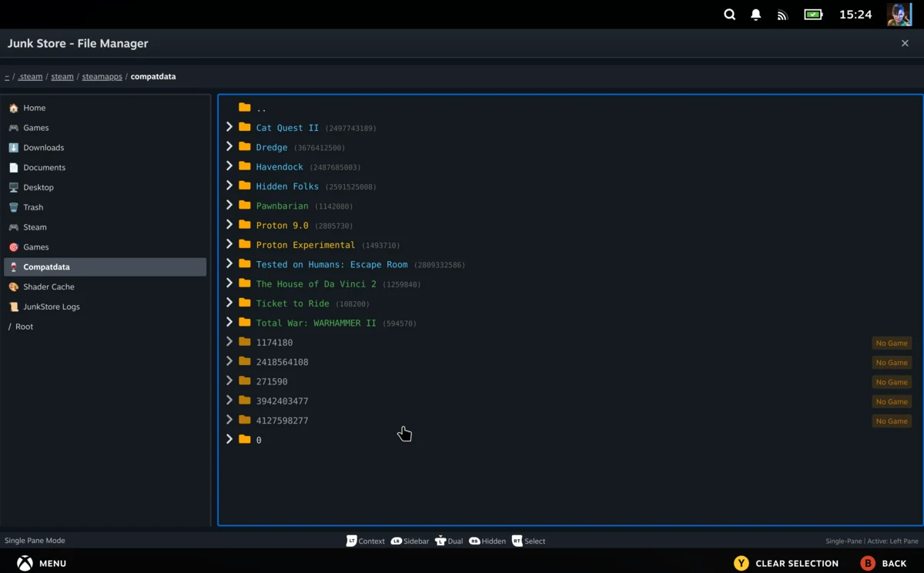Toggle Sidebar via footer hint
Image resolution: width=924 pixels, height=573 pixels.
coord(410,541)
